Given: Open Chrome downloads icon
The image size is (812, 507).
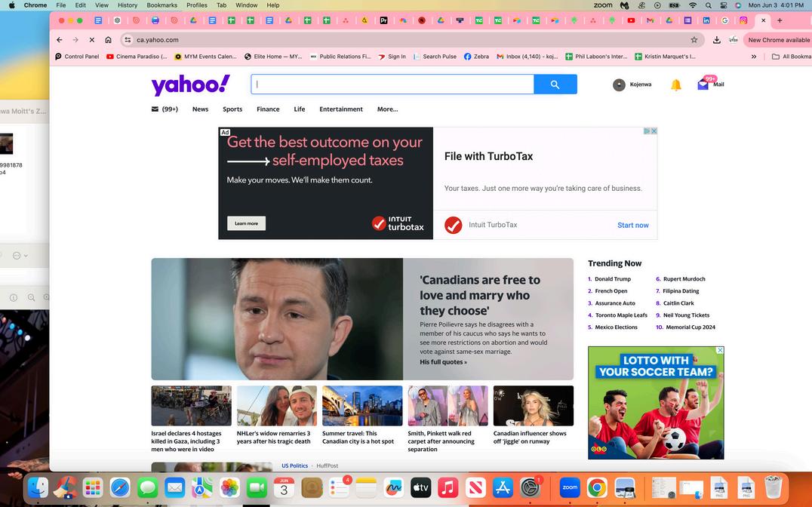Looking at the screenshot, I should coord(717,40).
